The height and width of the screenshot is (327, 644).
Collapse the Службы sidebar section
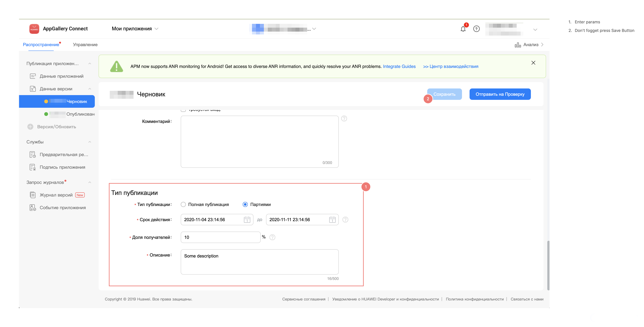pyautogui.click(x=89, y=142)
